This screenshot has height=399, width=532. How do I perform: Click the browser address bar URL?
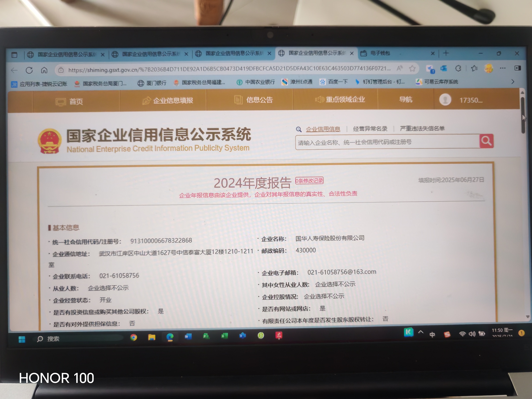point(229,69)
